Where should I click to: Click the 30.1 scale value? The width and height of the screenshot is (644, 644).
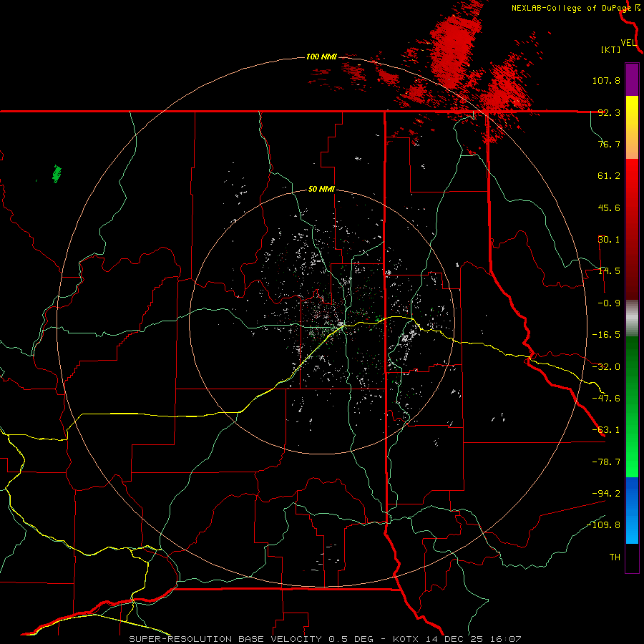(609, 240)
